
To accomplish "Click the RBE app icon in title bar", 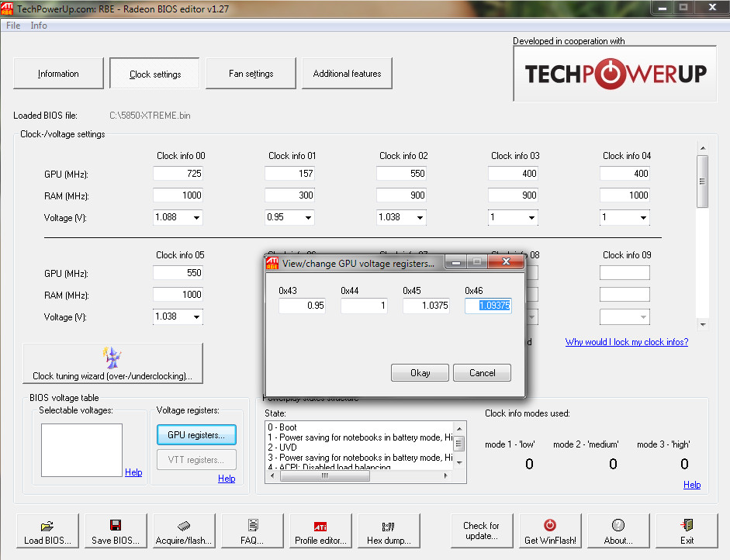I will (8, 9).
